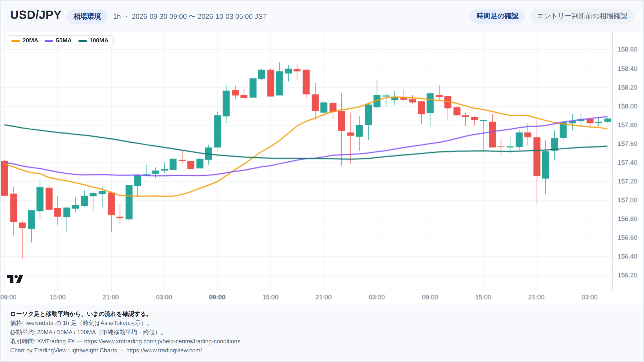Click the 20MA legend label
The image size is (644, 362).
[30, 40]
